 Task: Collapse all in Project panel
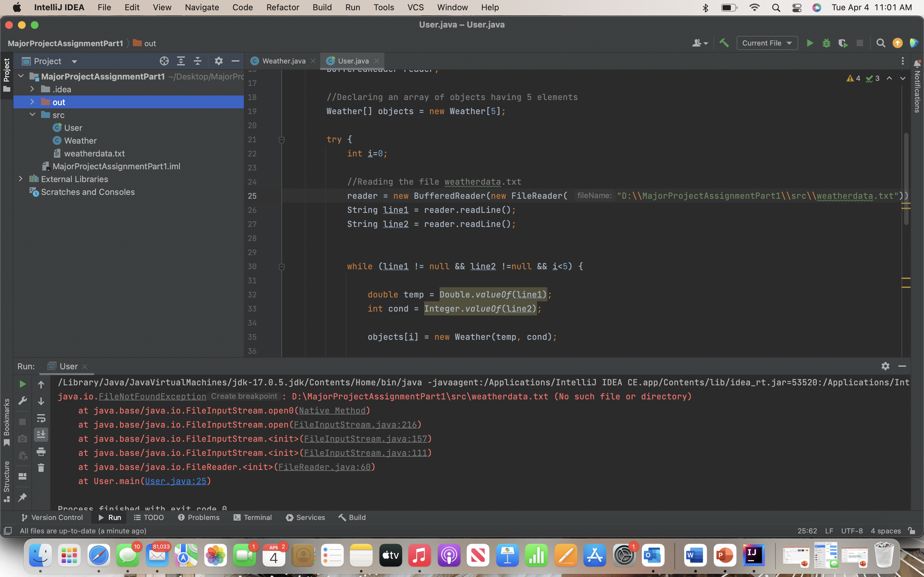coord(197,61)
